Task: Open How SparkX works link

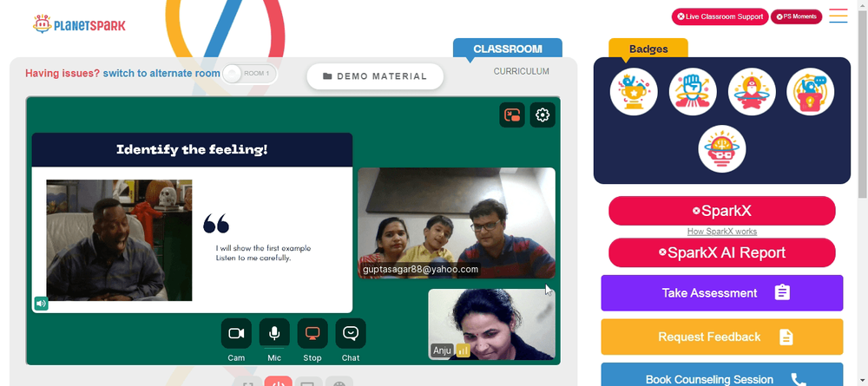Action: click(722, 232)
